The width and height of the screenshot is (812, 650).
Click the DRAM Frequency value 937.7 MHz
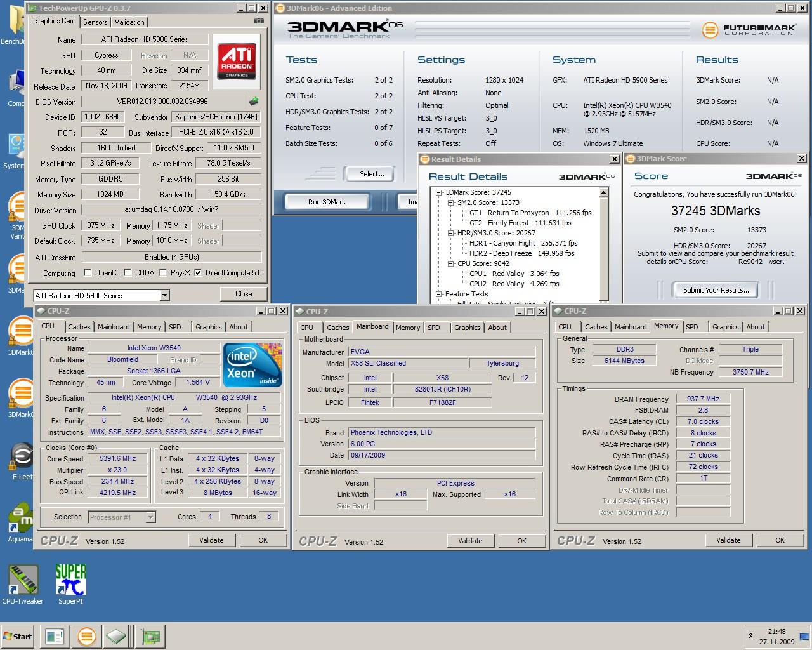click(703, 399)
